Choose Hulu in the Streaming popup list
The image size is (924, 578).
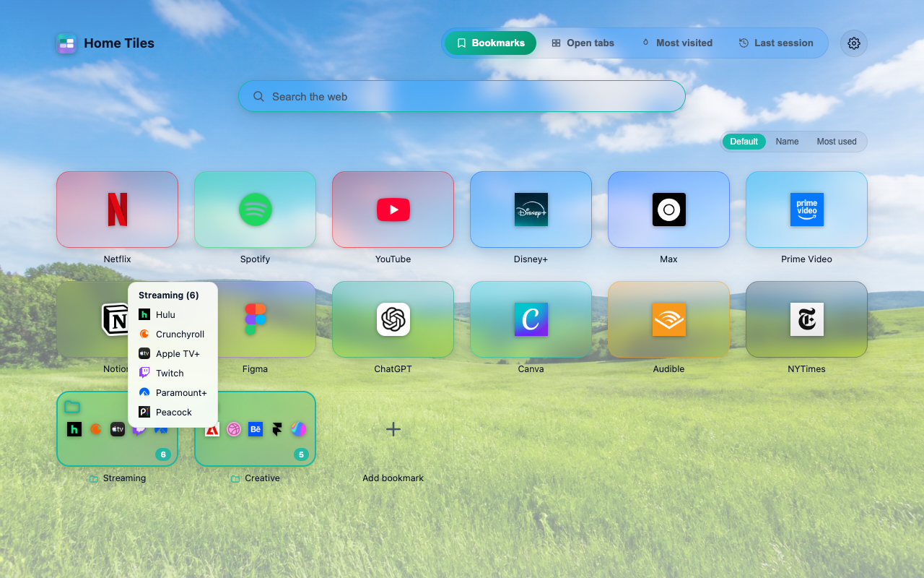[x=173, y=315]
